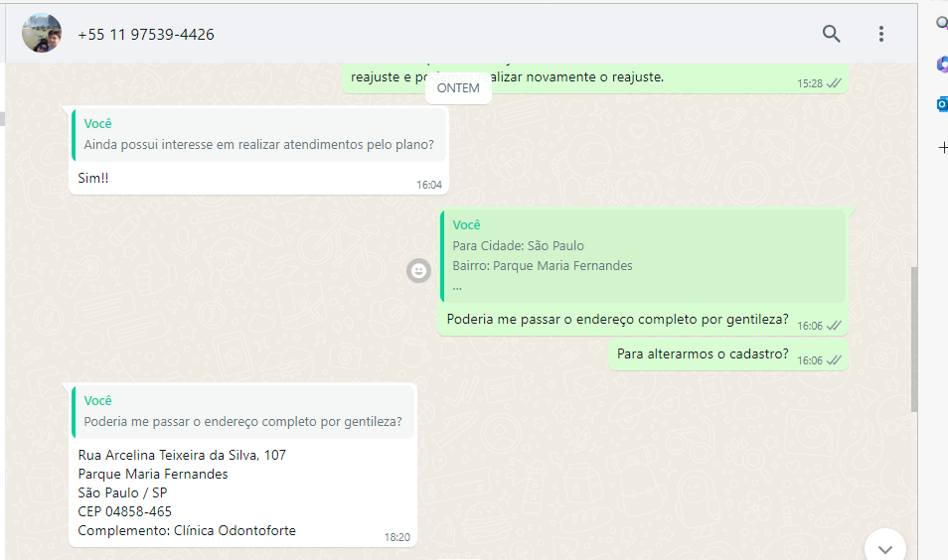Click the read receipt ticks beside 15:28
This screenshot has width=948, height=560.
[x=834, y=83]
